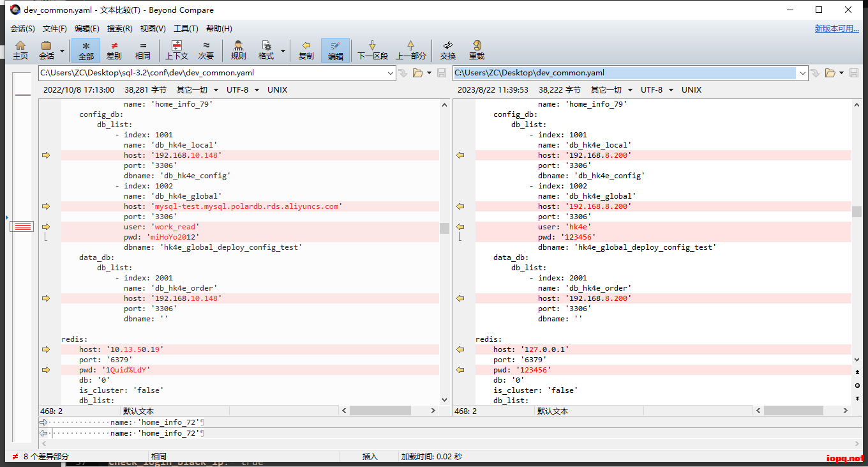Image resolution: width=868 pixels, height=467 pixels.
Task: Jump to the next difference section (下一区段)
Action: tap(373, 50)
